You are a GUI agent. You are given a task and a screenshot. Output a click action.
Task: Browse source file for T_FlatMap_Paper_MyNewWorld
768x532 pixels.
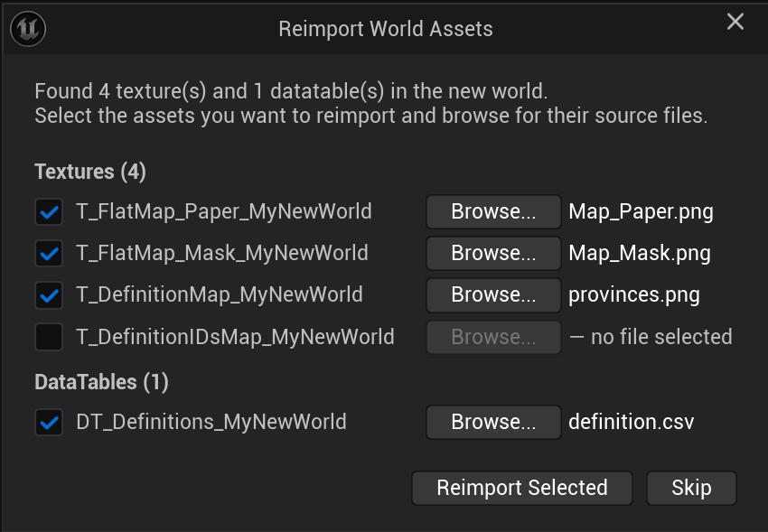(x=493, y=212)
